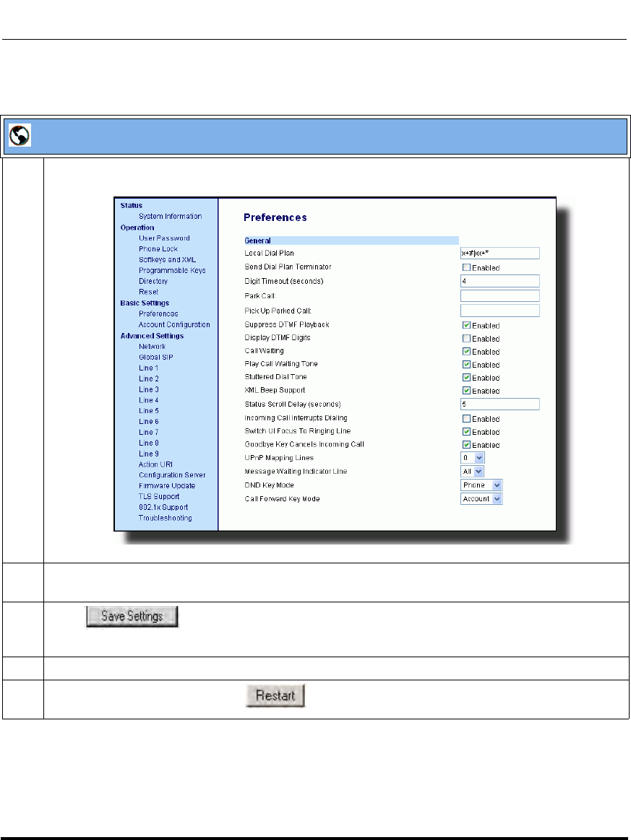Open Line 2 settings
The height and width of the screenshot is (840, 631).
coord(148,378)
